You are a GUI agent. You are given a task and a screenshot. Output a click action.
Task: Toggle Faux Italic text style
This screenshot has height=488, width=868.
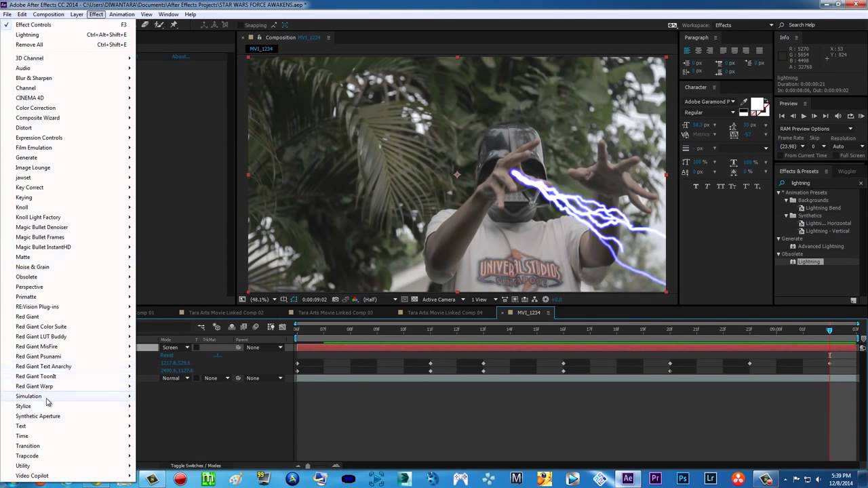pos(708,186)
